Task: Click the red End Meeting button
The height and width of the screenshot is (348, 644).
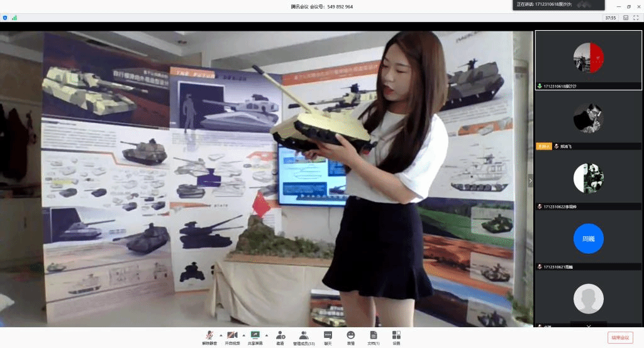Action: [620, 337]
